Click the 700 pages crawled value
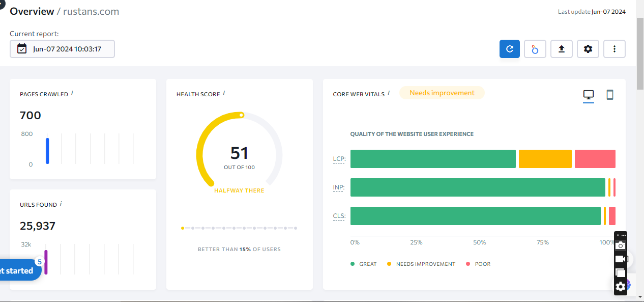Screen dimensions: 644x302 pos(30,115)
